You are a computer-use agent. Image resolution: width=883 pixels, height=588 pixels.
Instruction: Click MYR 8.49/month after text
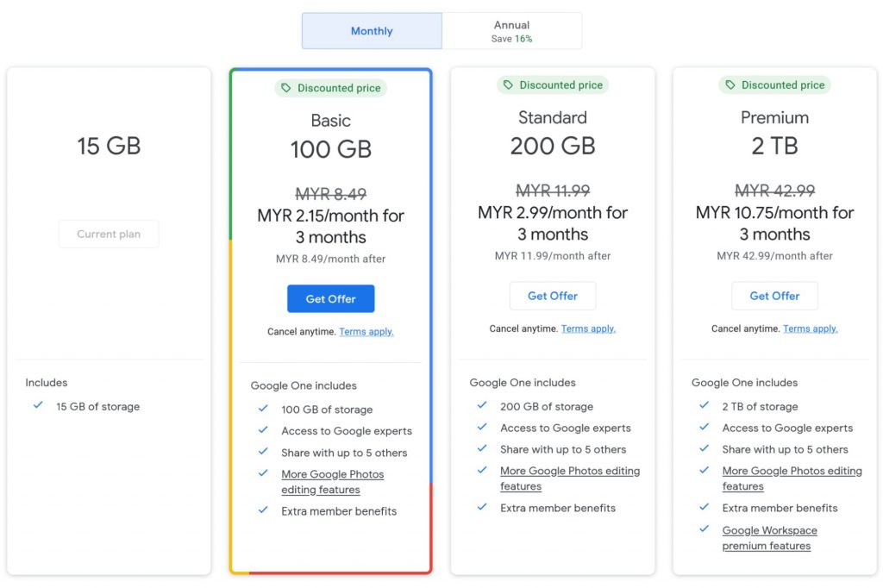point(330,259)
